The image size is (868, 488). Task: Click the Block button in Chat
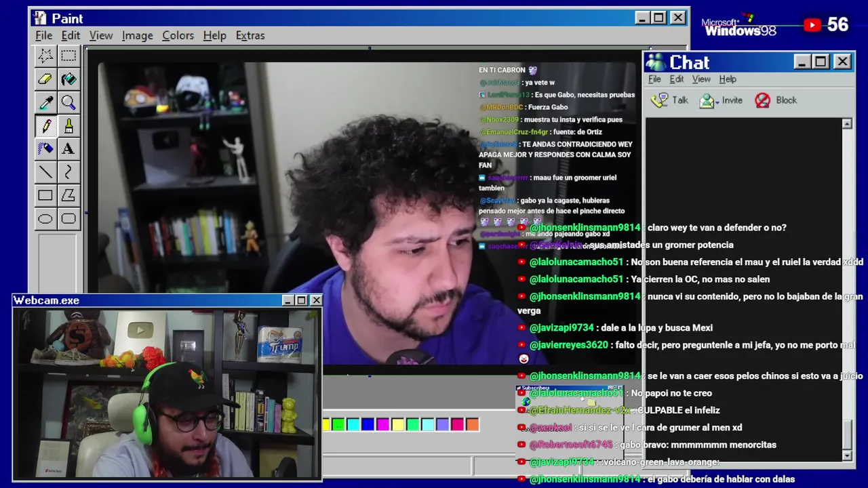tap(776, 100)
